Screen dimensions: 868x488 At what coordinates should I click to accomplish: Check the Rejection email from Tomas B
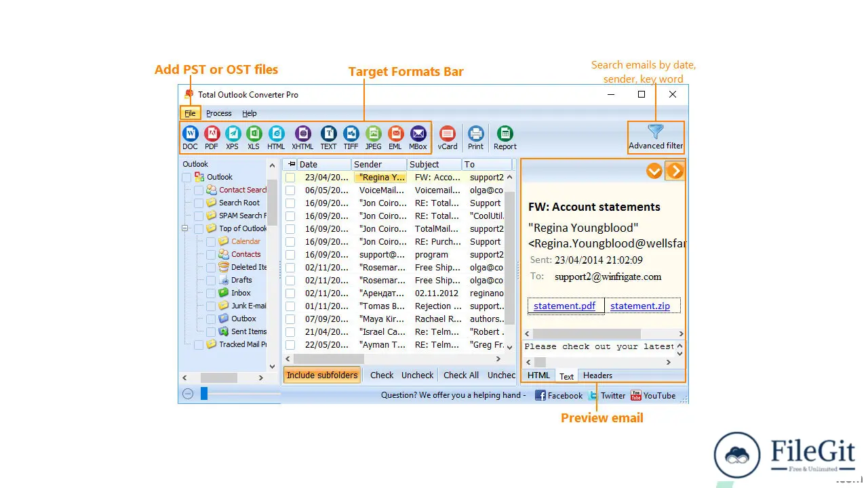pos(290,306)
